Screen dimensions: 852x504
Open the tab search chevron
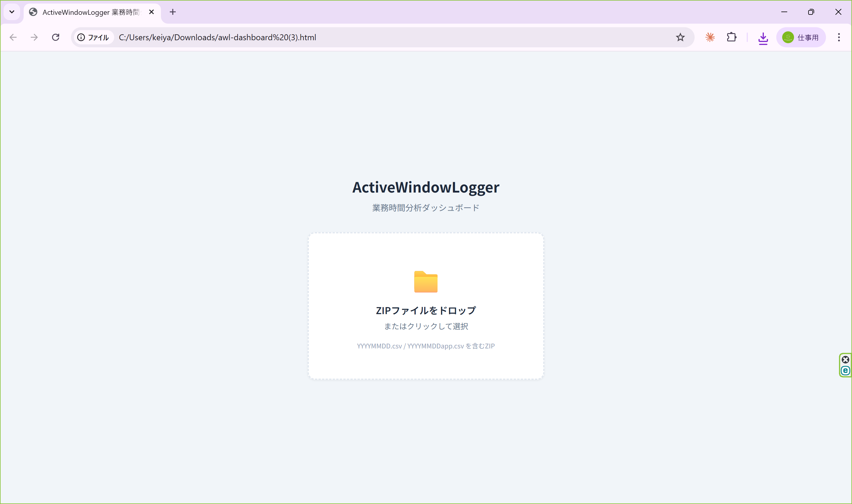(x=12, y=12)
